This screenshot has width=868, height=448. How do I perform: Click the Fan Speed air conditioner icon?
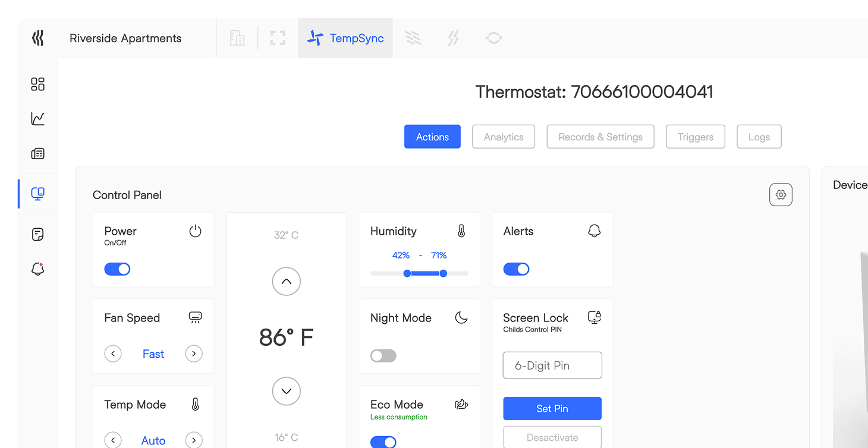tap(195, 317)
